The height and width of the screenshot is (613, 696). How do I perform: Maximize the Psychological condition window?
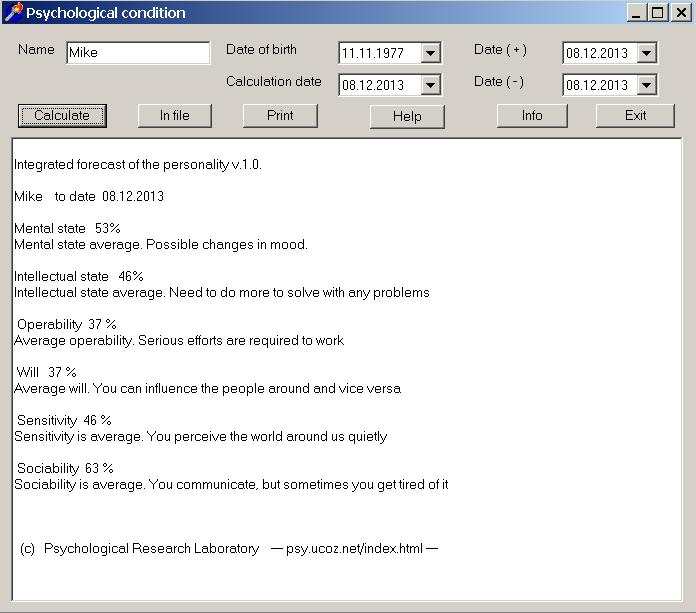pyautogui.click(x=657, y=12)
